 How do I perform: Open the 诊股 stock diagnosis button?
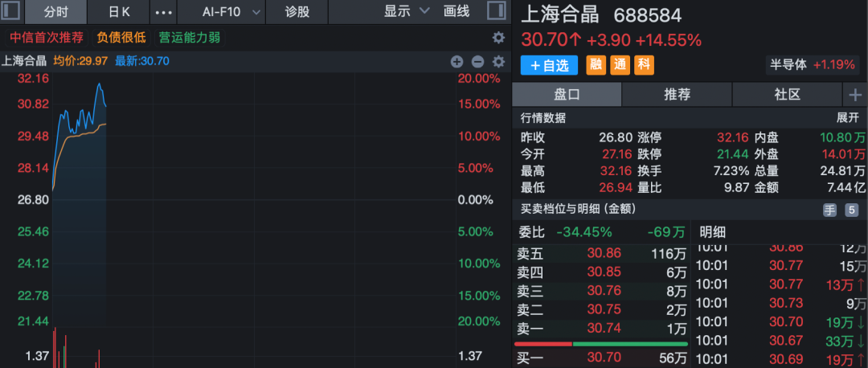pyautogui.click(x=297, y=11)
